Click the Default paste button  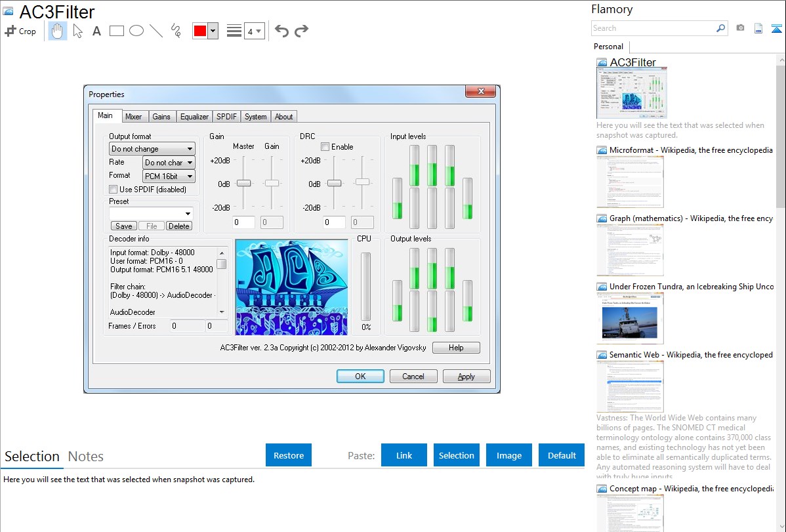click(562, 455)
